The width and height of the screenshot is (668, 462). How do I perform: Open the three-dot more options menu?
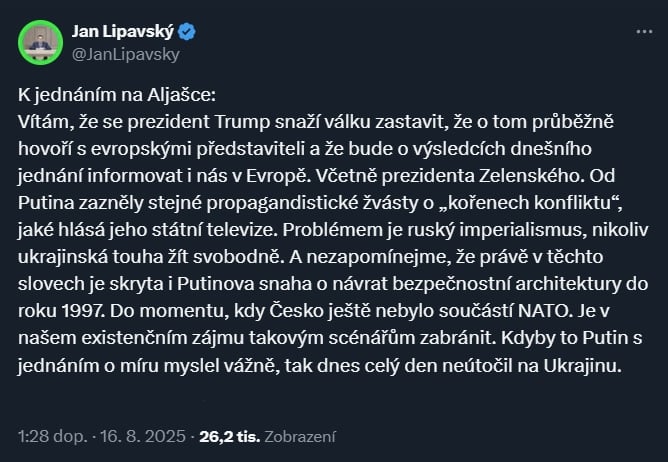(644, 32)
